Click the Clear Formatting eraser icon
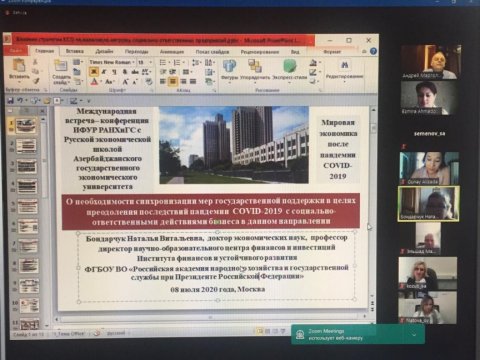 click(x=149, y=82)
